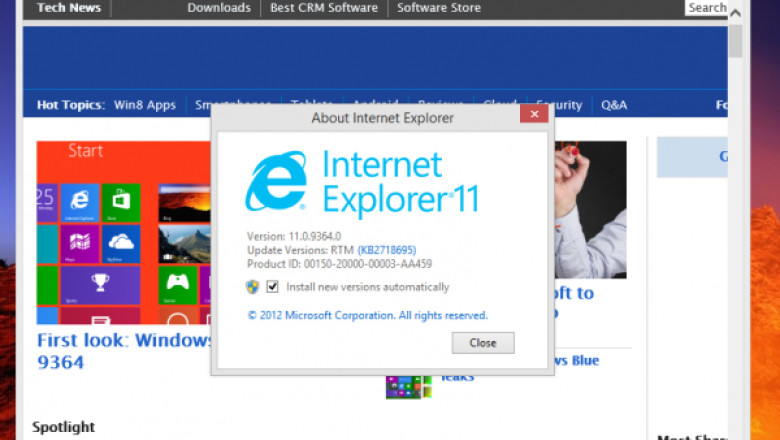Click Xbox Games controller tile in thumbnail
Image resolution: width=780 pixels, height=440 pixels.
coord(178,285)
